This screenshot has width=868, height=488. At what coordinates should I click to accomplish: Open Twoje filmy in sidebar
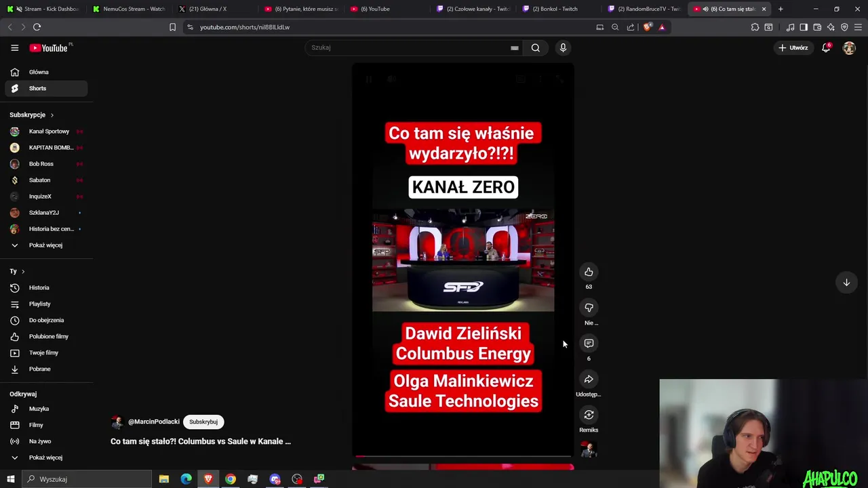[46, 352]
